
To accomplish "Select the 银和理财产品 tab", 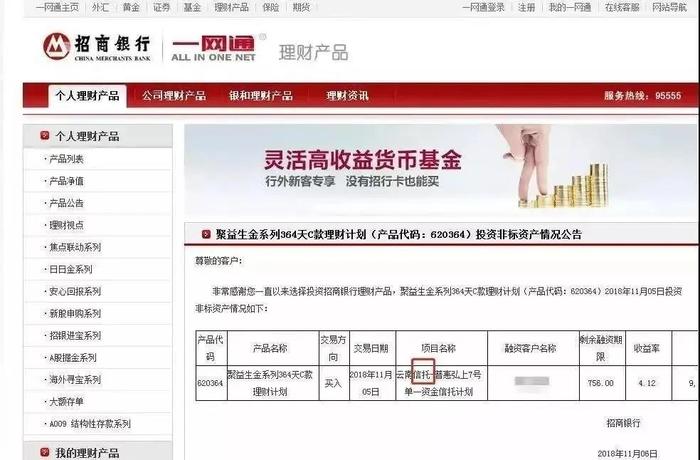I will click(261, 96).
